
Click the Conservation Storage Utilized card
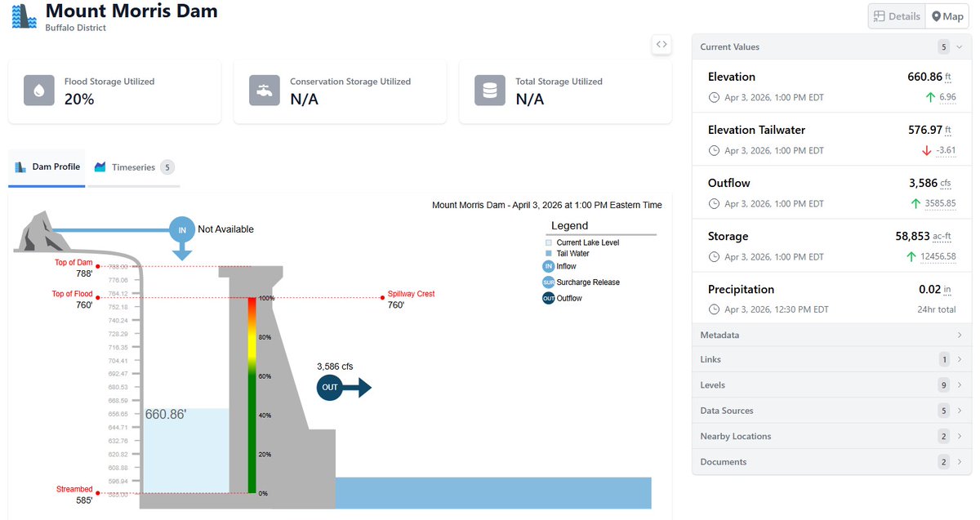tap(341, 91)
